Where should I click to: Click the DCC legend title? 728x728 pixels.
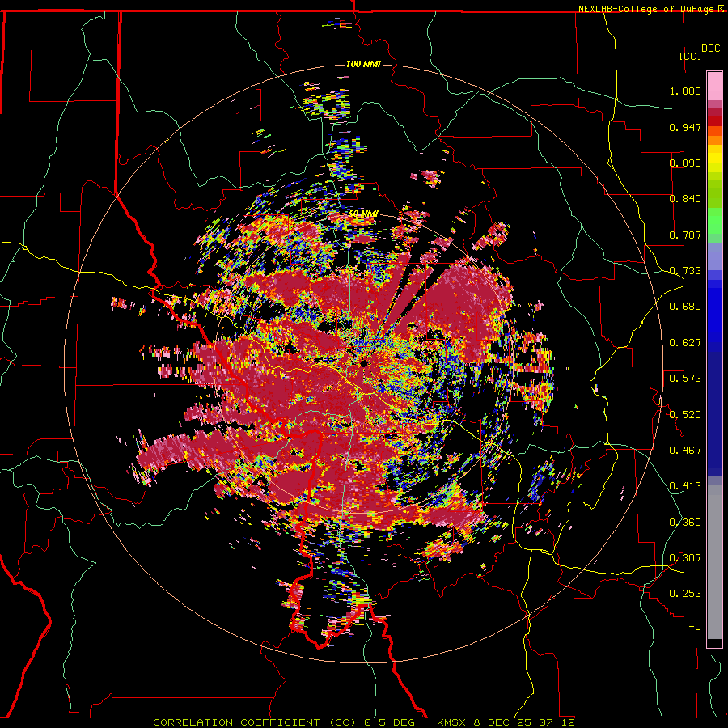(x=710, y=49)
